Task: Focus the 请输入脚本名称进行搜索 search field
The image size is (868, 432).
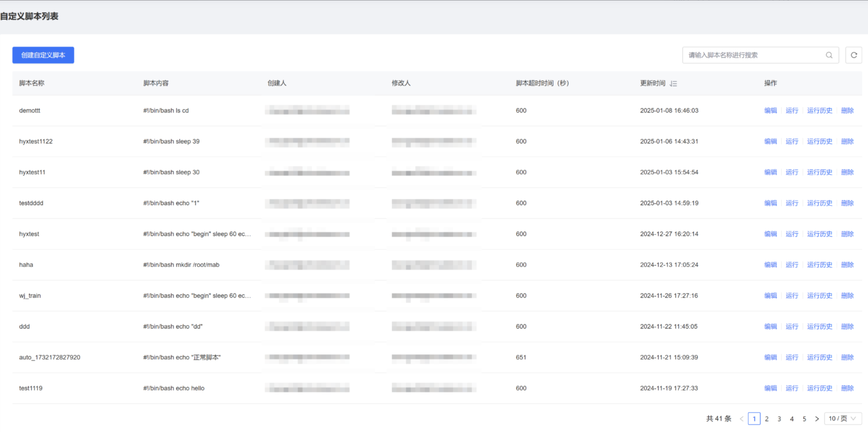Action: [x=760, y=55]
